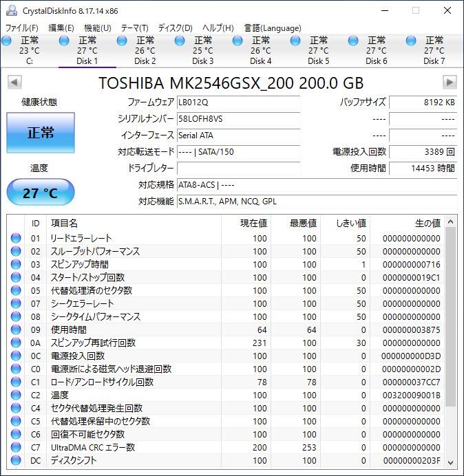
Task: Click raw value 0000000019C1
Action: (412, 278)
